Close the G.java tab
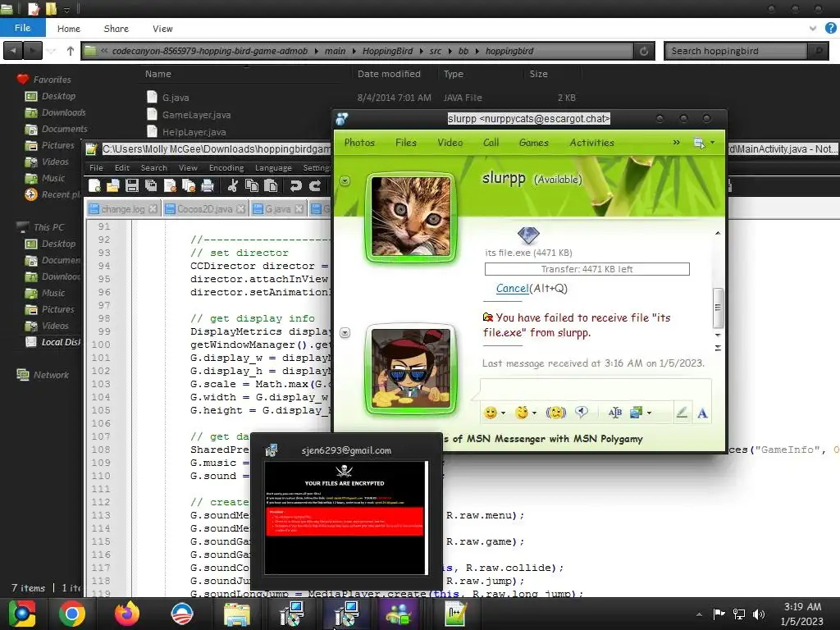840x630 pixels. 299,209
